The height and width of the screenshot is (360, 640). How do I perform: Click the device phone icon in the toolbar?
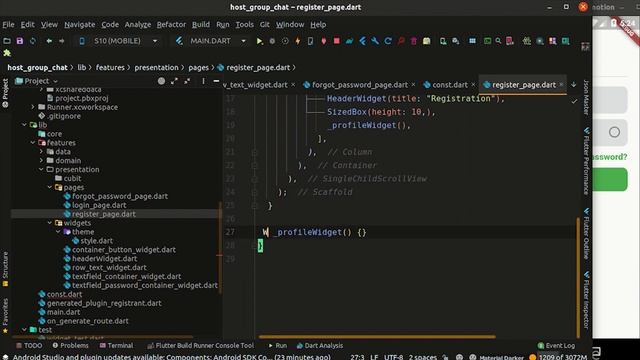311,41
